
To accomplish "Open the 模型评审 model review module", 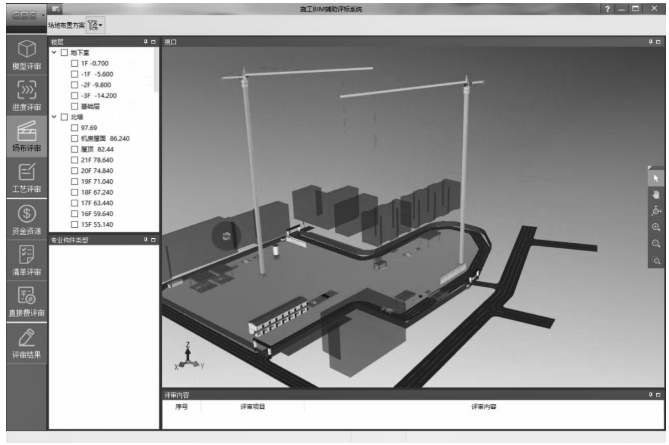I will point(26,55).
